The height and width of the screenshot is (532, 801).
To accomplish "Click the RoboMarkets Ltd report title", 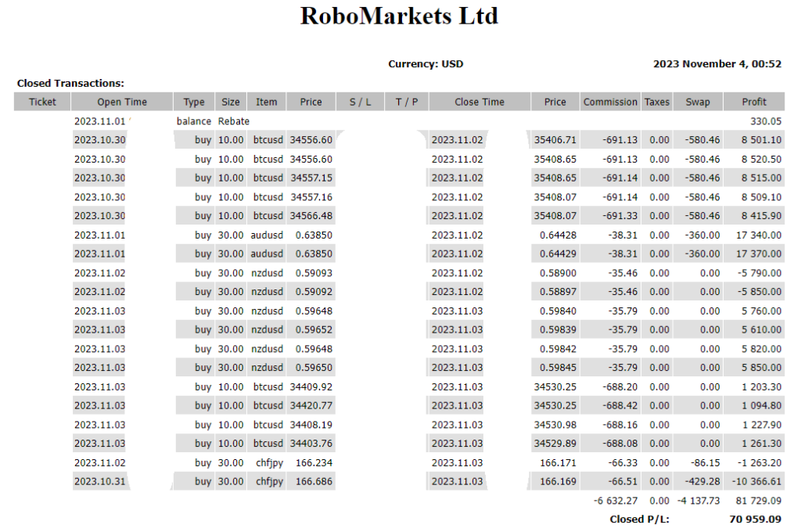I will pyautogui.click(x=399, y=16).
